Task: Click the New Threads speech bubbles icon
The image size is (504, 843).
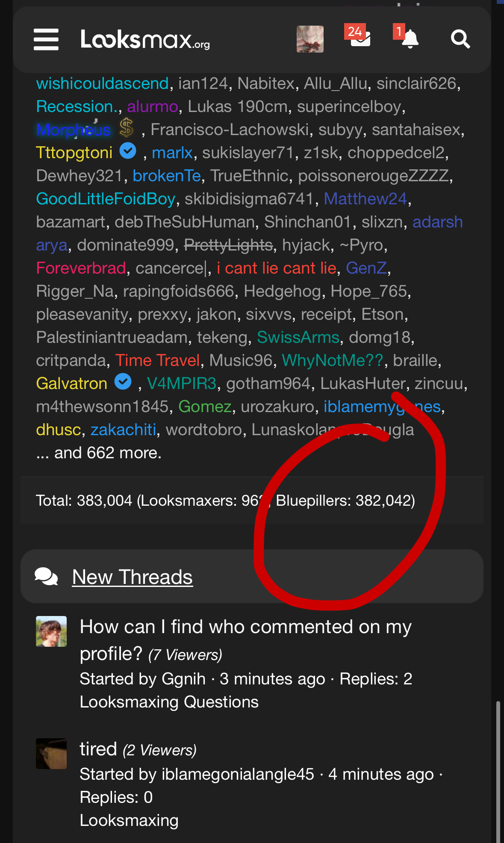Action: [x=46, y=577]
